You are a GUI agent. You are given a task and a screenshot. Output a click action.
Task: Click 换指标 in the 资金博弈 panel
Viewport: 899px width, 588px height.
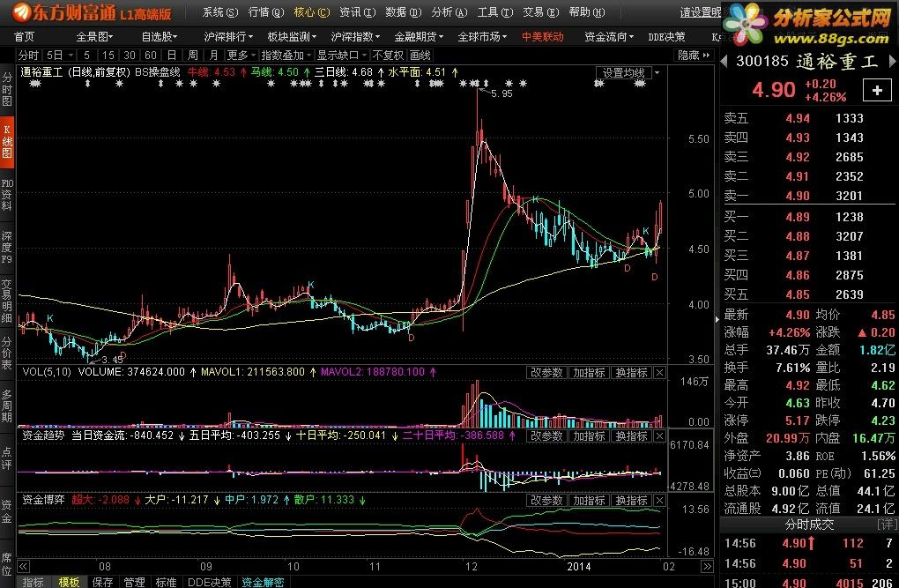[x=631, y=501]
